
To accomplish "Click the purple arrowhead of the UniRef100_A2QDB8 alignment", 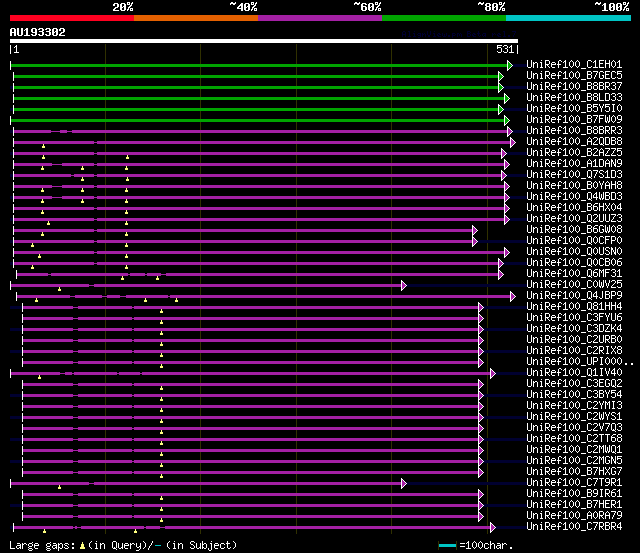I will coord(513,142).
